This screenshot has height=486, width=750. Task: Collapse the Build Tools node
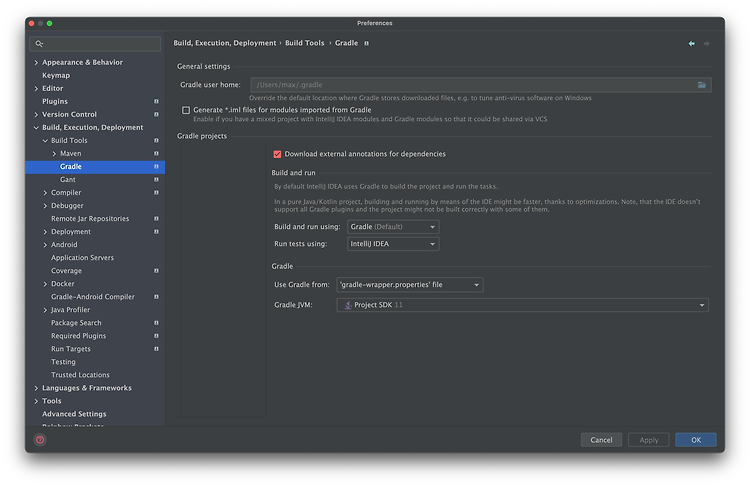click(45, 141)
